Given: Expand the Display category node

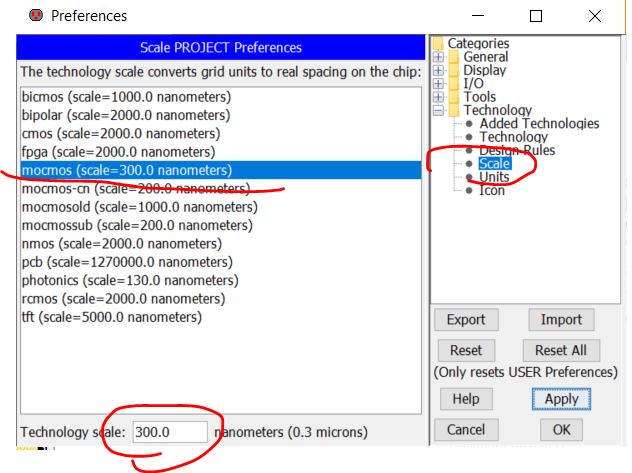Looking at the screenshot, I should pyautogui.click(x=438, y=71).
